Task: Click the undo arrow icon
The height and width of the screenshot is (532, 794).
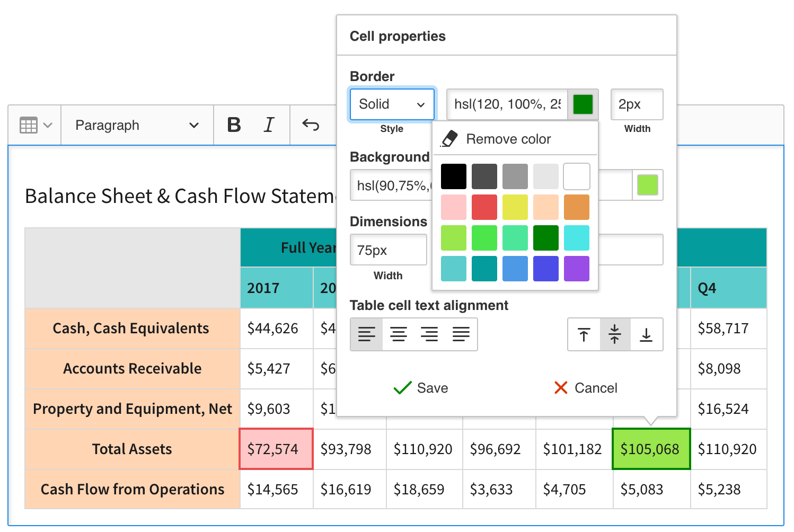Action: [x=311, y=125]
